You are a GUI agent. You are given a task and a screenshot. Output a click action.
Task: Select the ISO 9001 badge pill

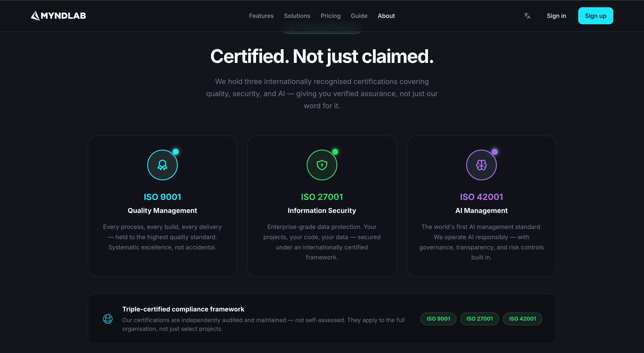438,319
